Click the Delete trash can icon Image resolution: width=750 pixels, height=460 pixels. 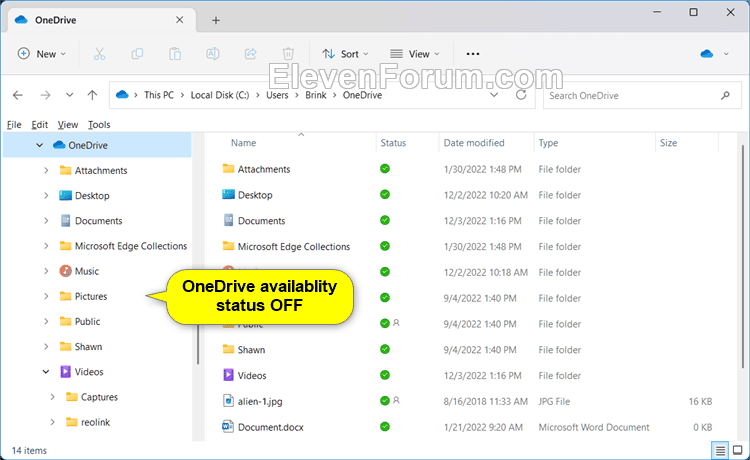[288, 54]
